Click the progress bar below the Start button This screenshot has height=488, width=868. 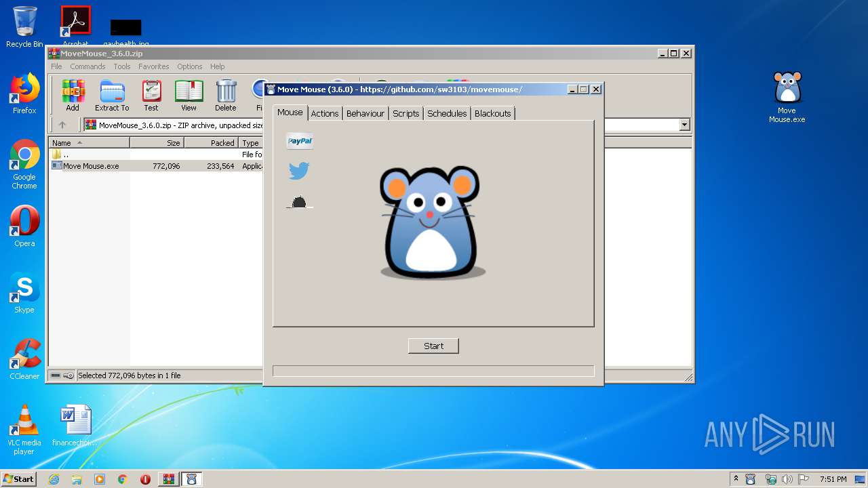coord(433,371)
